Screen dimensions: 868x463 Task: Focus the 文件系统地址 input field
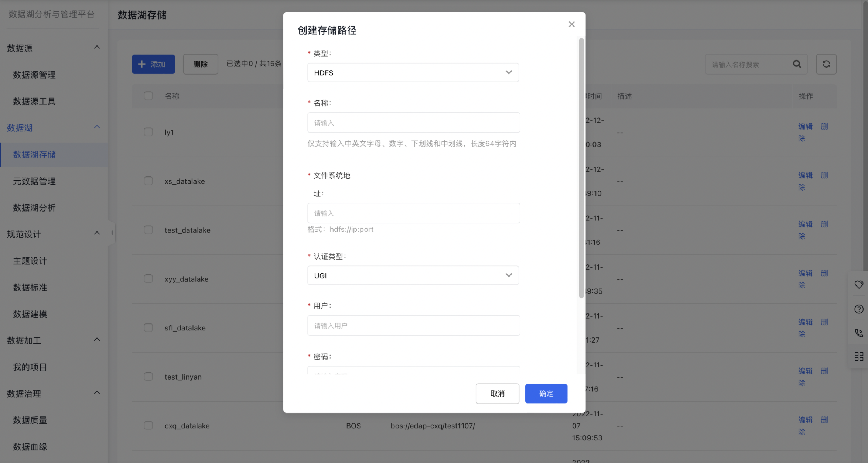pyautogui.click(x=414, y=213)
